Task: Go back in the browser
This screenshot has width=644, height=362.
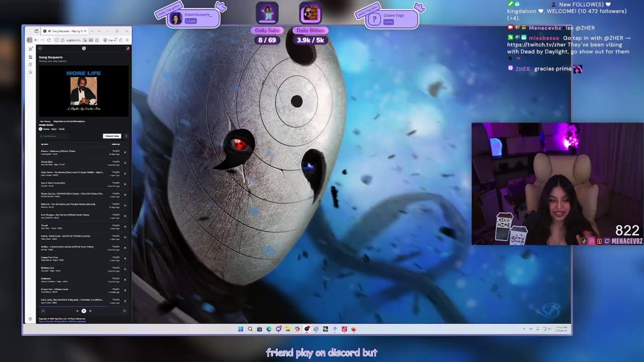Action: click(x=36, y=40)
